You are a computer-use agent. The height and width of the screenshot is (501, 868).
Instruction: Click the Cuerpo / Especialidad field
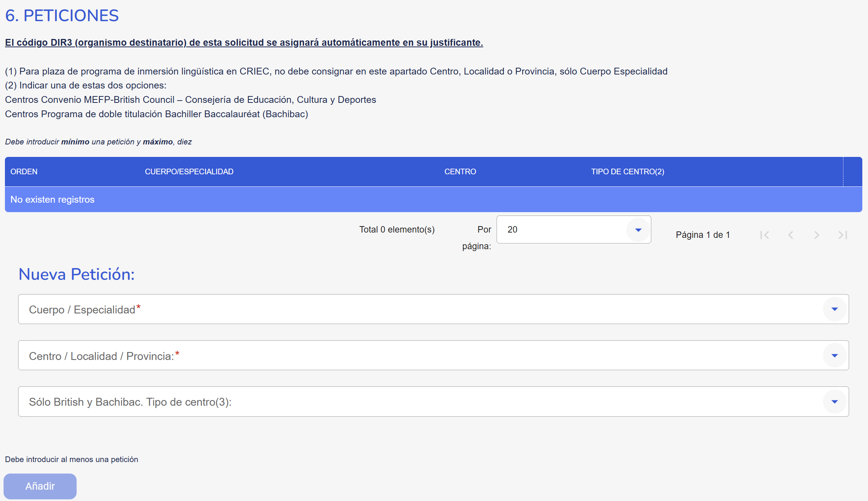[416, 309]
